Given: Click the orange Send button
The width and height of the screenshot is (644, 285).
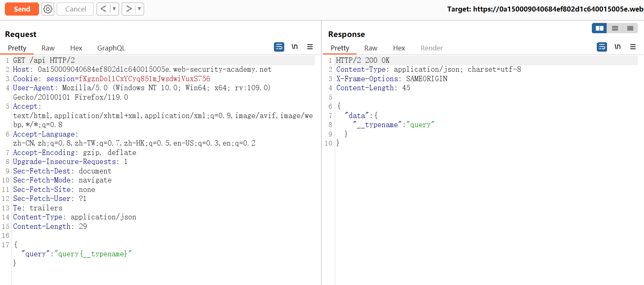Looking at the screenshot, I should [22, 9].
